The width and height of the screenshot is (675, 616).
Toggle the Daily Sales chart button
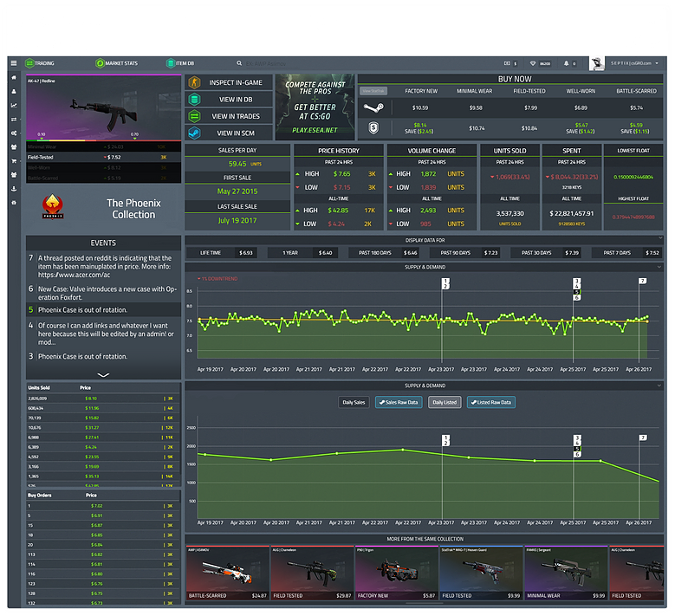tap(354, 403)
